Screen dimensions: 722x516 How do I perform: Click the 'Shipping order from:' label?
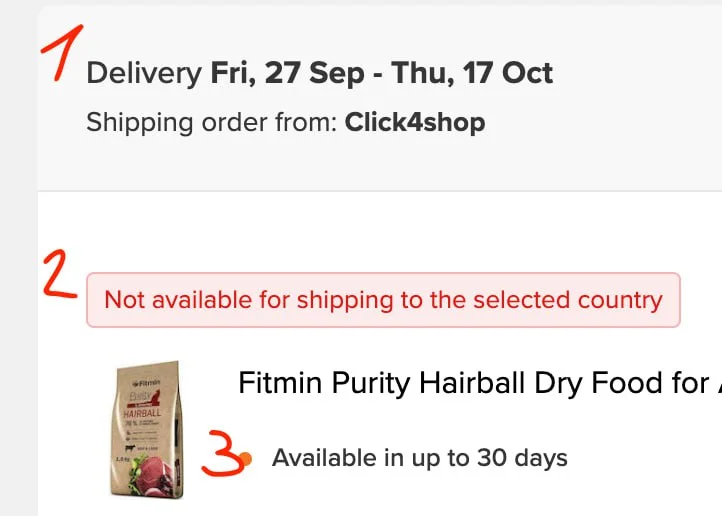pyautogui.click(x=210, y=123)
